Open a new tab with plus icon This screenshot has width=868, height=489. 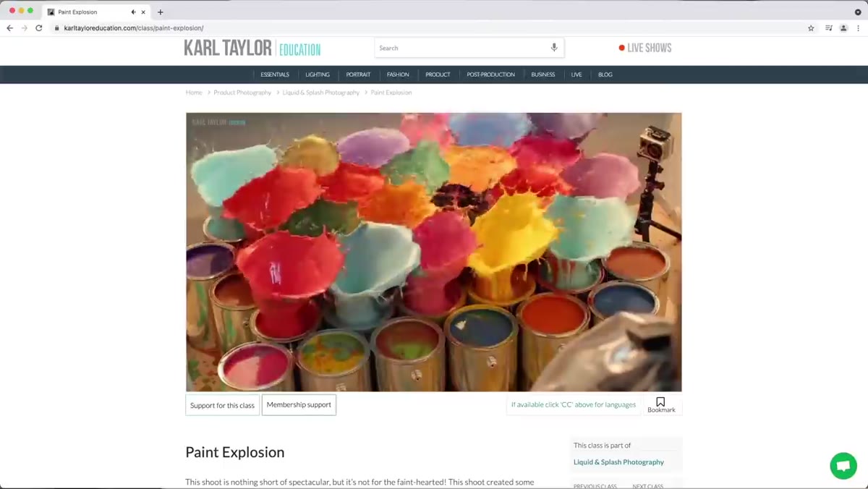[161, 12]
